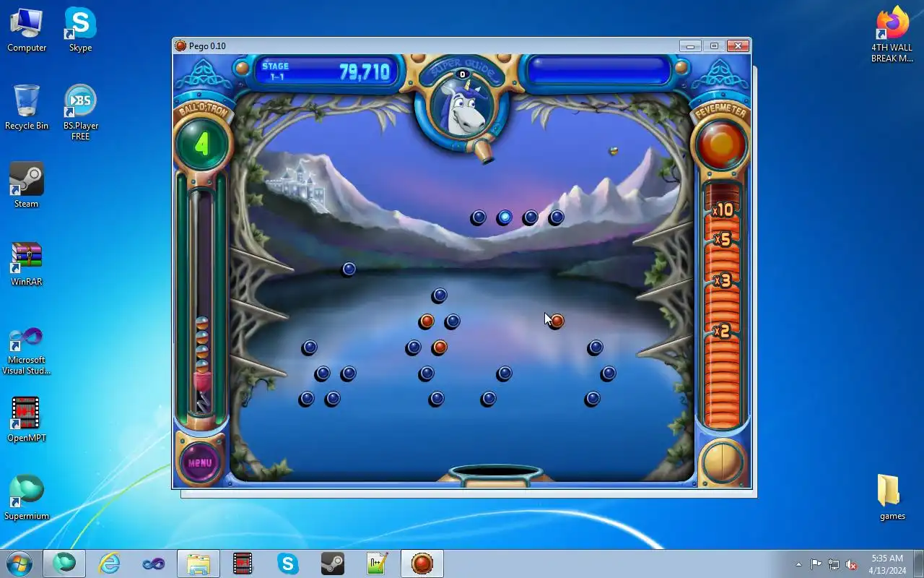Open Steam from the taskbar

point(333,564)
